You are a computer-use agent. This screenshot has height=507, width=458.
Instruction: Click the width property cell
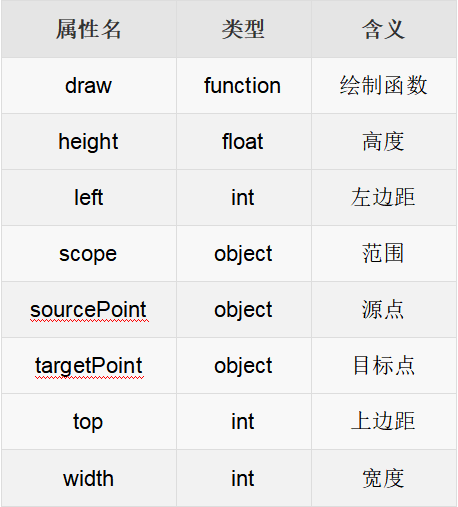[x=89, y=478]
